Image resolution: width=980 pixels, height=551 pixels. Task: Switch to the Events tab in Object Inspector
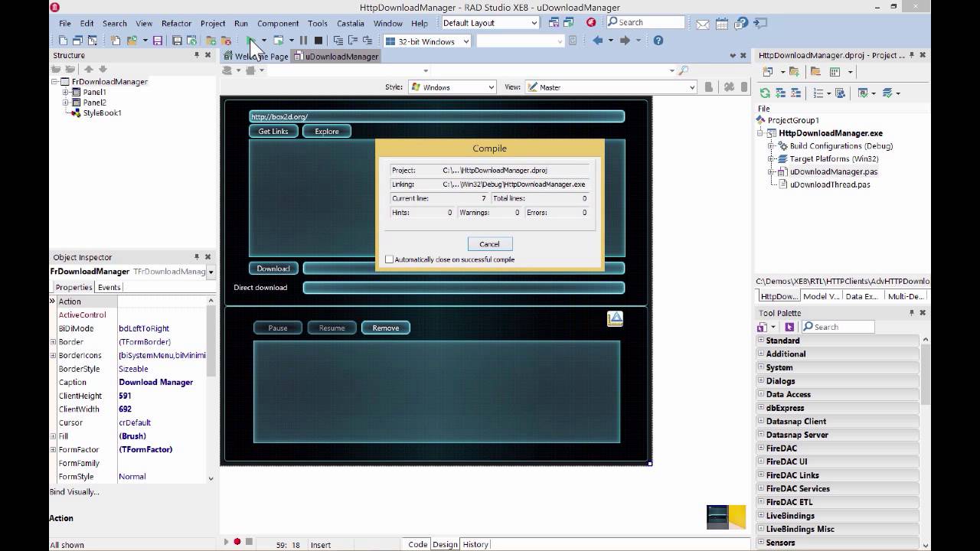[109, 287]
